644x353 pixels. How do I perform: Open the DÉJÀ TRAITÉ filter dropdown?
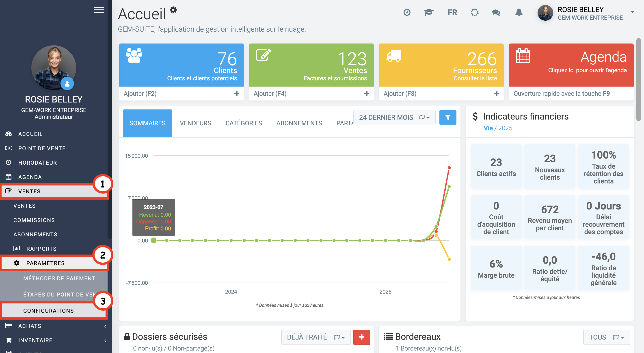coord(316,337)
